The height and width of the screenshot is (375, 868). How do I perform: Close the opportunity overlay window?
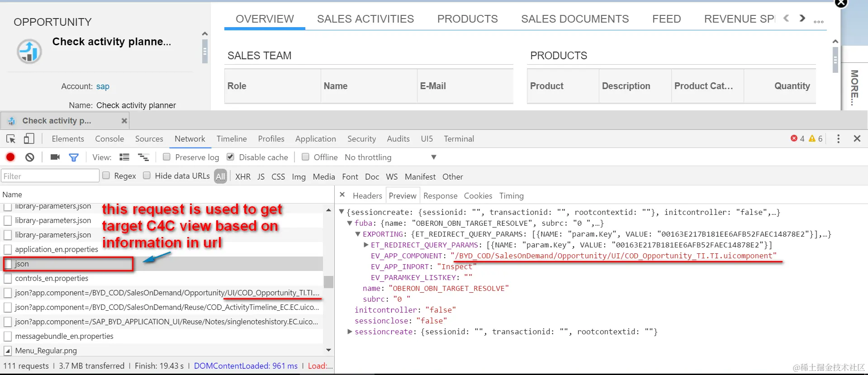[840, 3]
